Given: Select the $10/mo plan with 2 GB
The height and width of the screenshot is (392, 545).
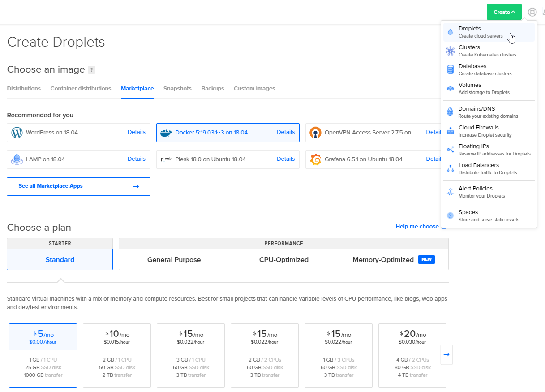Looking at the screenshot, I should pyautogui.click(x=117, y=355).
